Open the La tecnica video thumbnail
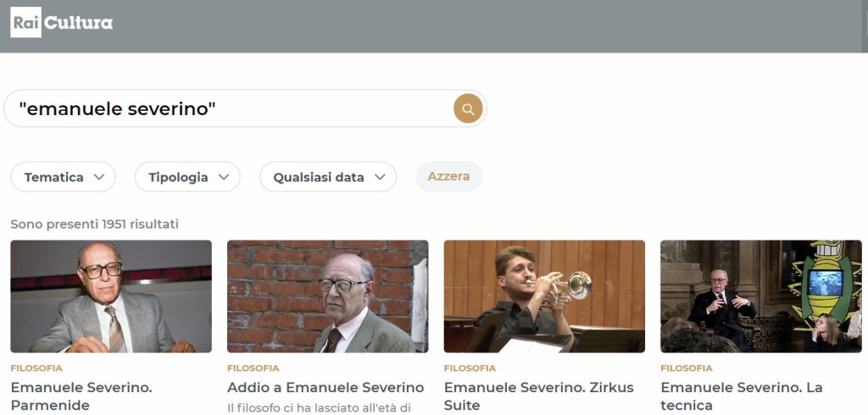The width and height of the screenshot is (868, 415). (x=761, y=296)
